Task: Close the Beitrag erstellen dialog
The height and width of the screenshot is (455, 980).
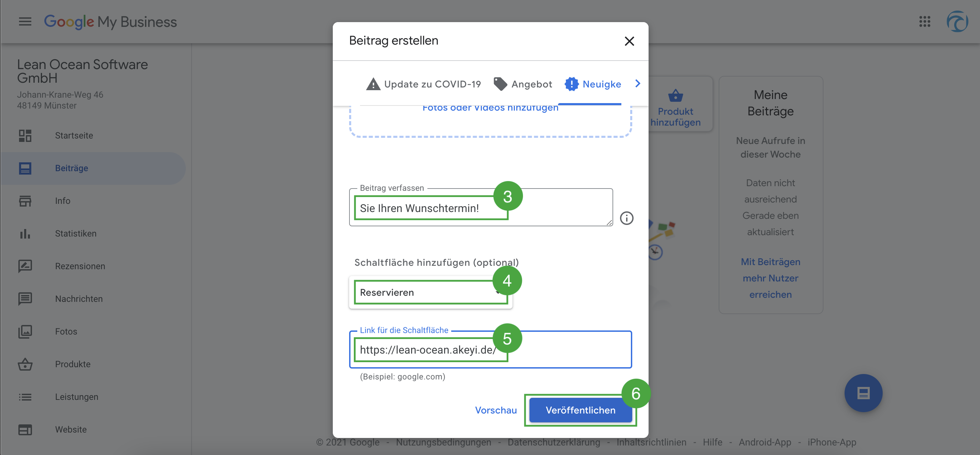Action: pyautogui.click(x=629, y=41)
